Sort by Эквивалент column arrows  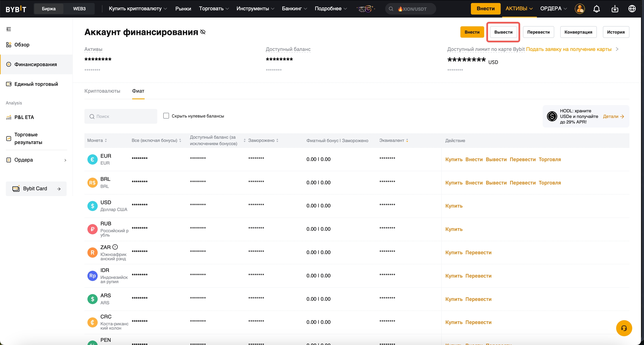(407, 140)
